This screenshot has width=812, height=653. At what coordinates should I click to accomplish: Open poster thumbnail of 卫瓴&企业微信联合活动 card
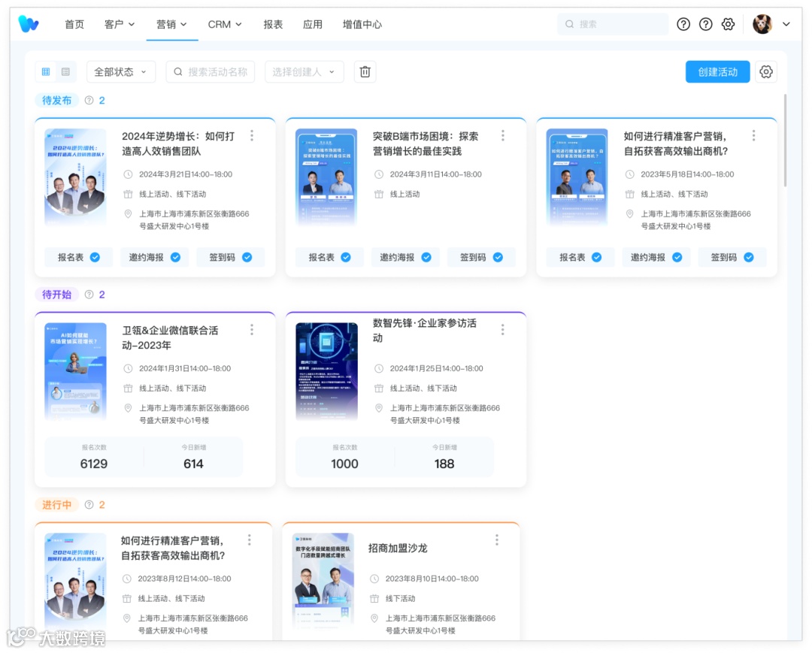tap(76, 371)
